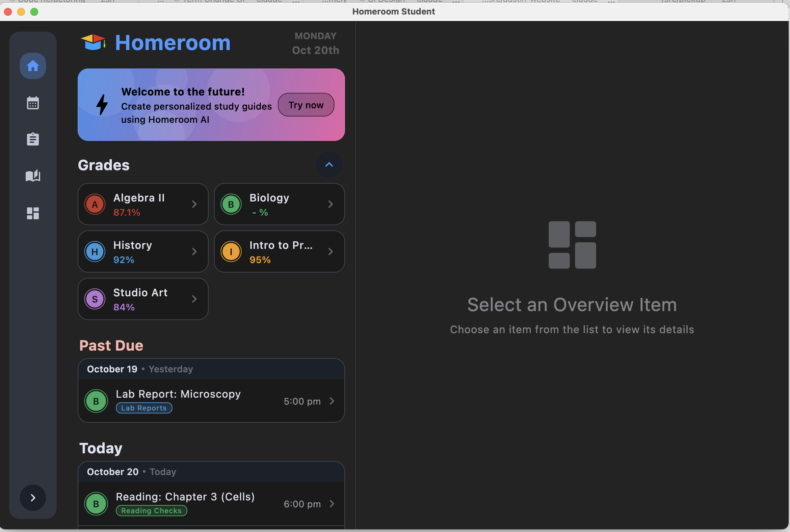Open the Courses book sidebar icon
790x532 pixels.
[33, 176]
